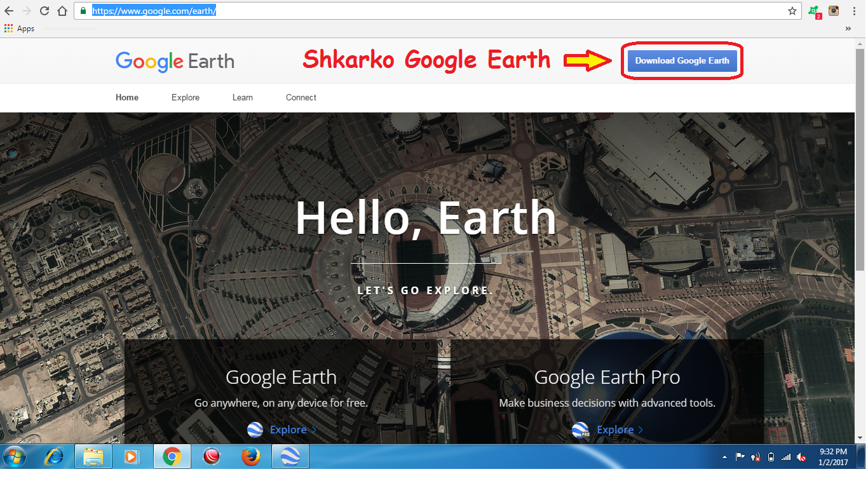Click the "Hello, Earth" headline
Screen dimensions: 868x488
[426, 218]
